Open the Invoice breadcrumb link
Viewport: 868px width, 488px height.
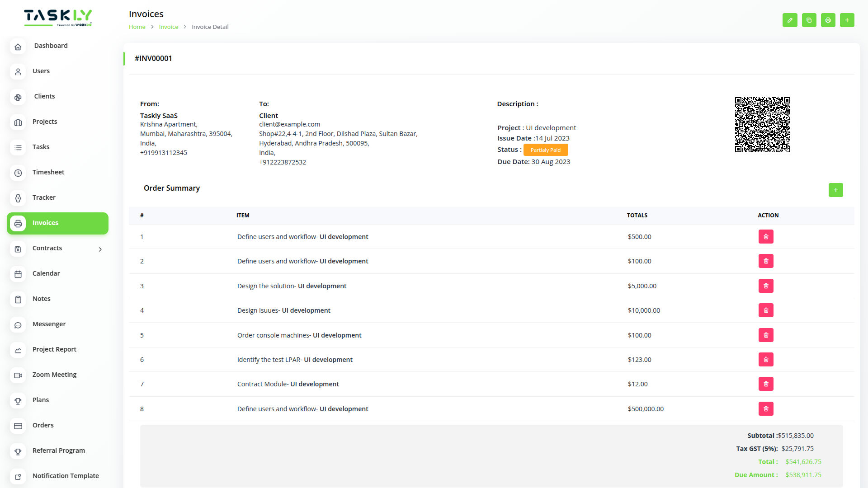(x=169, y=27)
